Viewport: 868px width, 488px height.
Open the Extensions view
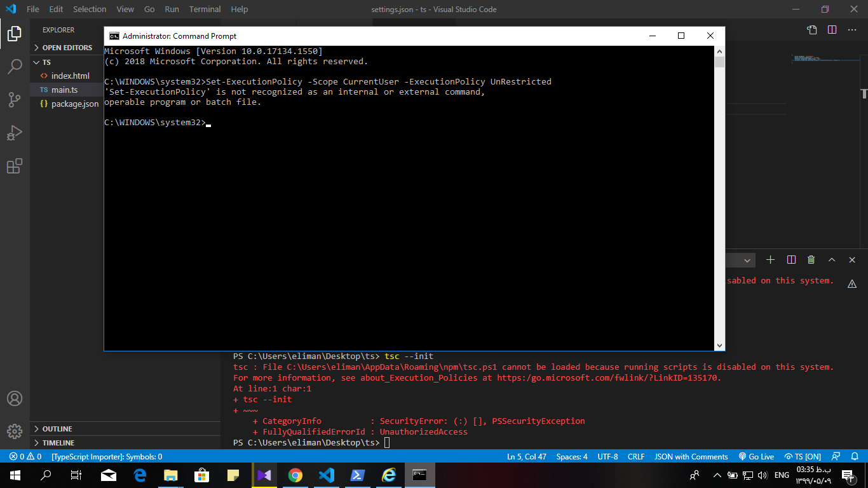point(15,166)
